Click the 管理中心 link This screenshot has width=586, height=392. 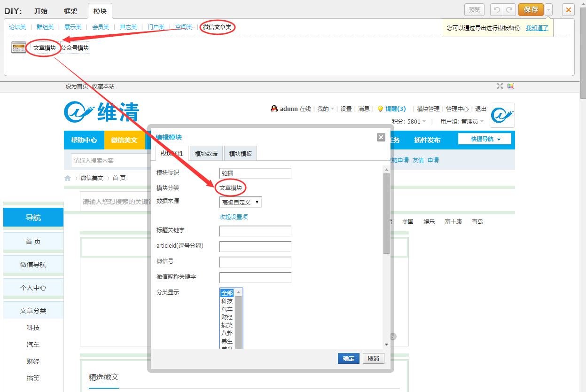tap(457, 109)
